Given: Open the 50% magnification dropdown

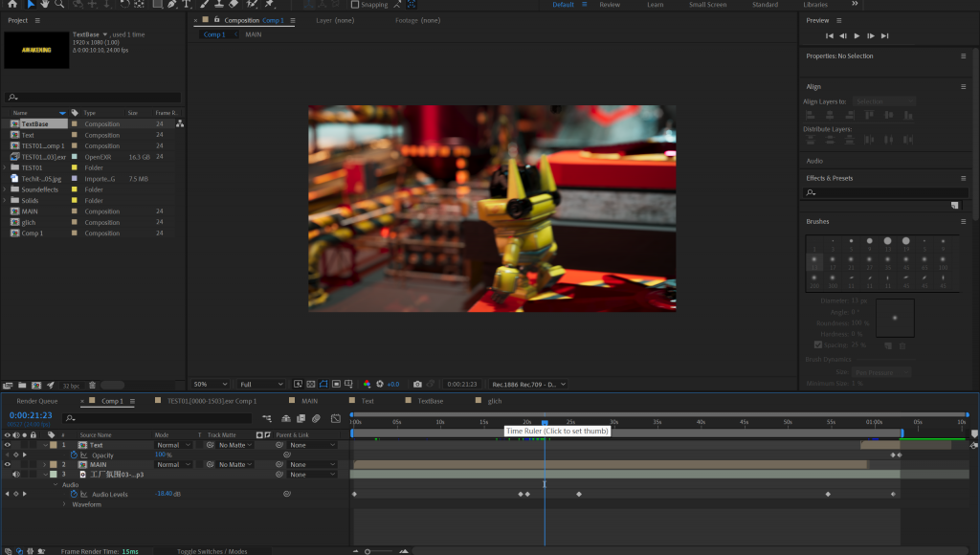Looking at the screenshot, I should [210, 384].
